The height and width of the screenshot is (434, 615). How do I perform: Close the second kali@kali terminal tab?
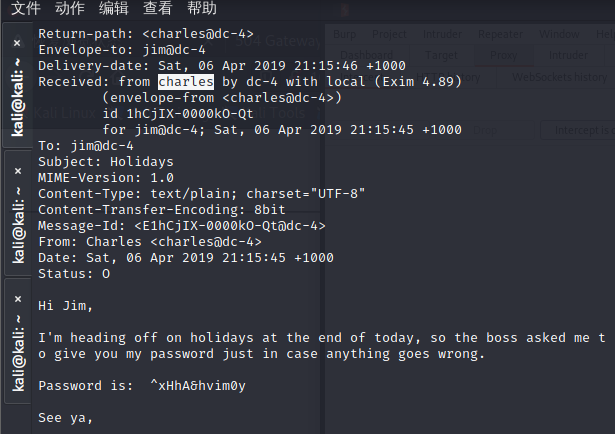coord(18,171)
